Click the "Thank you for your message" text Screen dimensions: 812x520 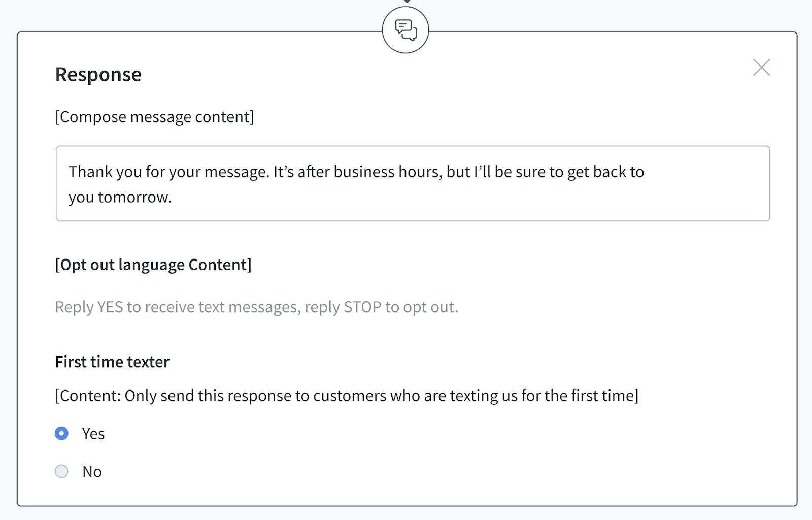pyautogui.click(x=168, y=172)
